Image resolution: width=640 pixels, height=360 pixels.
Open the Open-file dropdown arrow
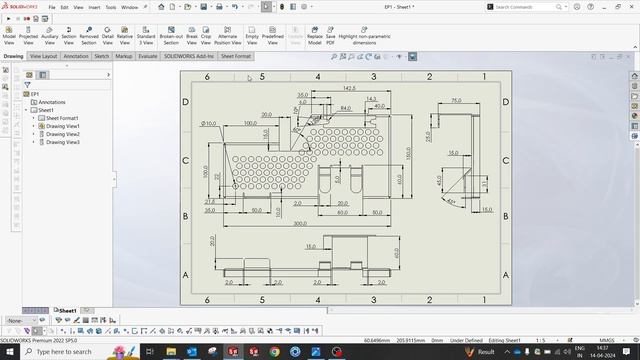click(x=196, y=7)
